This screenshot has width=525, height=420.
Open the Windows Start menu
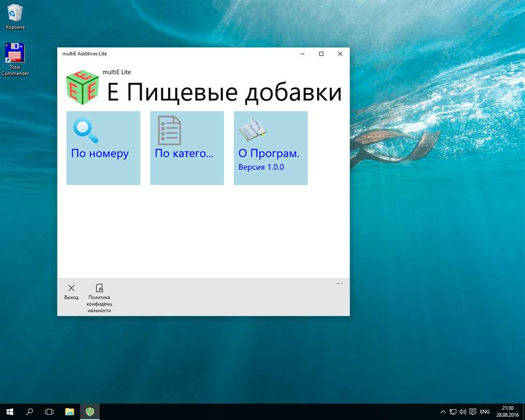10,412
